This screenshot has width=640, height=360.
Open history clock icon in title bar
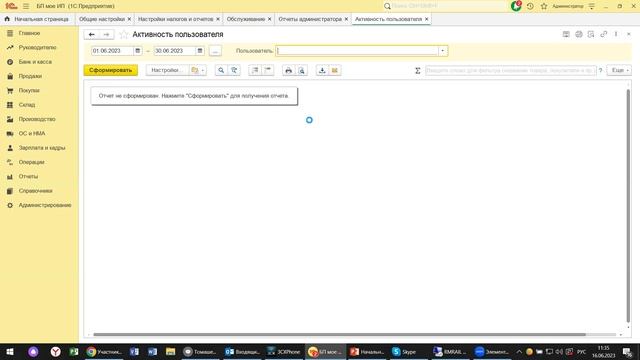point(530,6)
